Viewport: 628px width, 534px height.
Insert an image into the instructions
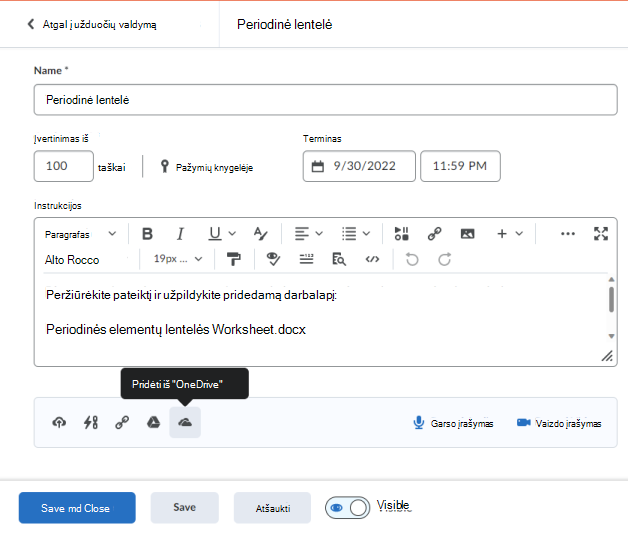pyautogui.click(x=467, y=234)
